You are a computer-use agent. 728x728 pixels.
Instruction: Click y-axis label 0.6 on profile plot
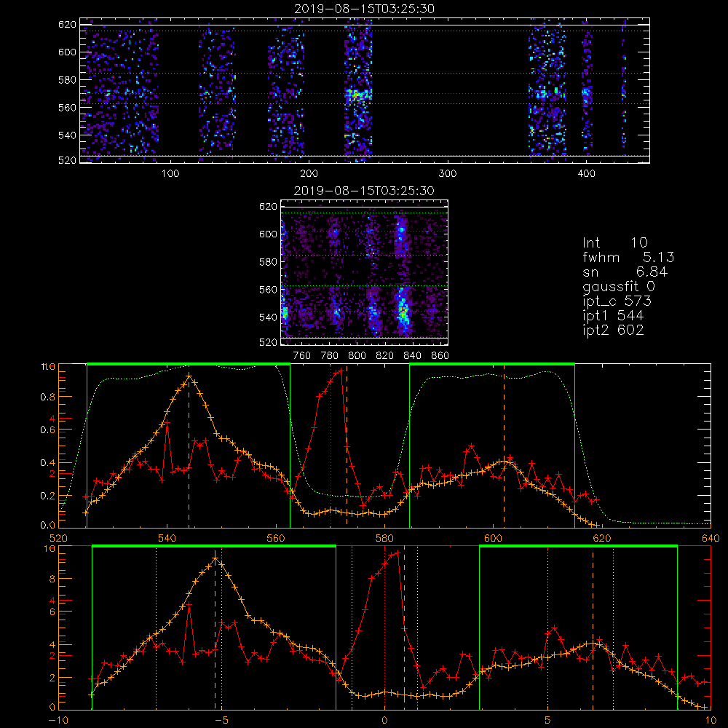coord(48,430)
